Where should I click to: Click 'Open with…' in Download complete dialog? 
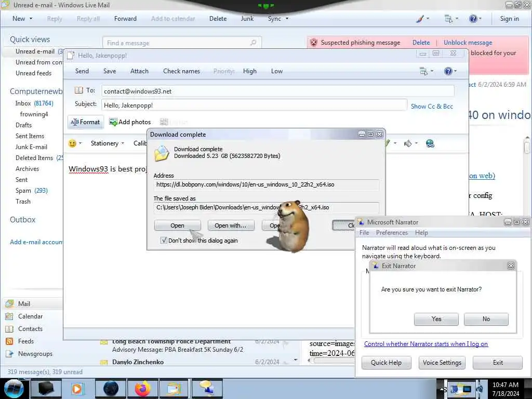231,225
